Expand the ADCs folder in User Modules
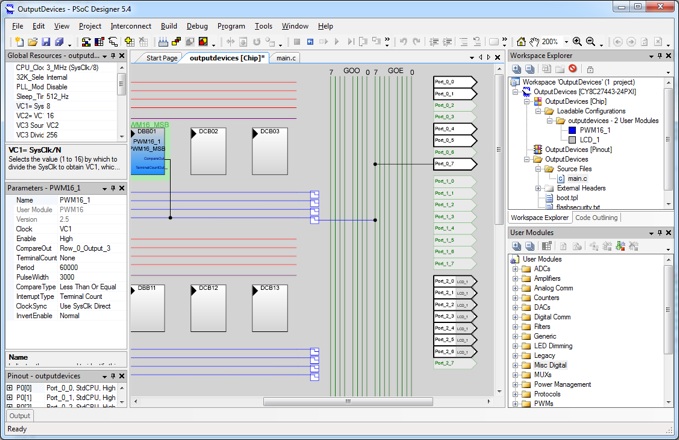This screenshot has height=440, width=679. (515, 269)
